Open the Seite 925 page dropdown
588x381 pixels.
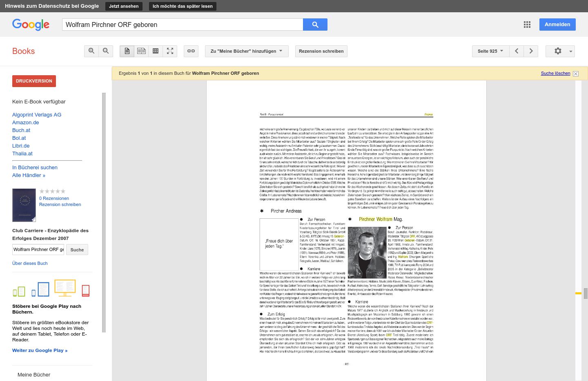pyautogui.click(x=490, y=51)
